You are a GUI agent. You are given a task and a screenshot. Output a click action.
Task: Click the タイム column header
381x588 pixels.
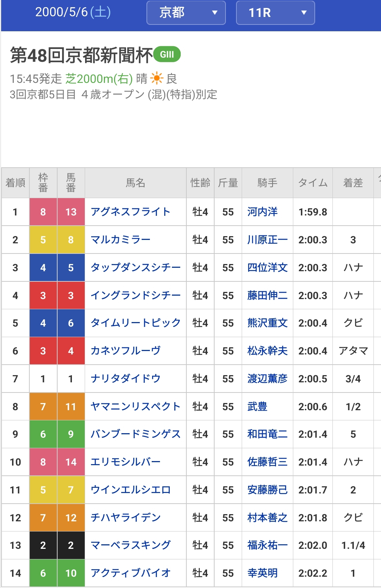click(x=312, y=183)
